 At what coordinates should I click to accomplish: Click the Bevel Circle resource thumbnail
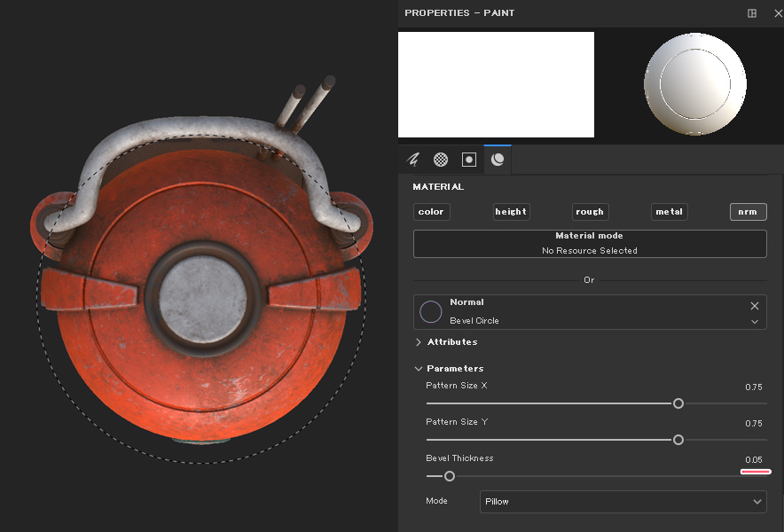[431, 312]
